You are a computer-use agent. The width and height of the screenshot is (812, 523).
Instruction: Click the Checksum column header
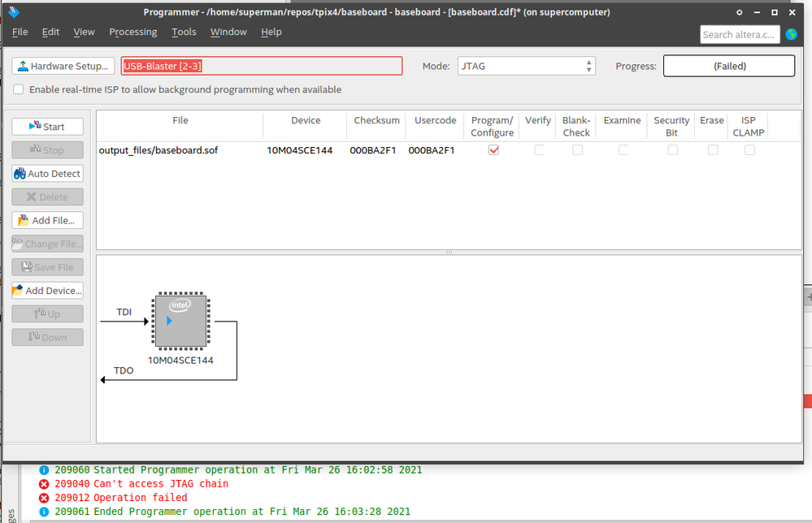coord(376,120)
